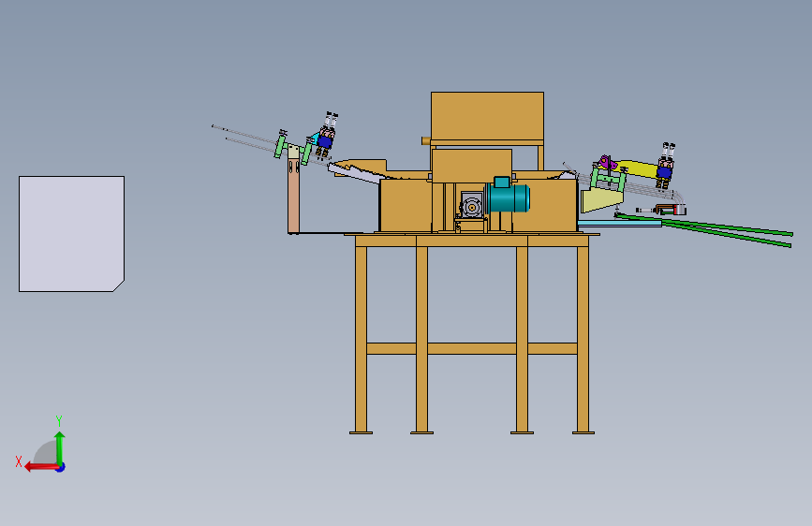Select the leftmost table leg
Image resolution: width=812 pixels, height=526 pixels.
[361, 339]
